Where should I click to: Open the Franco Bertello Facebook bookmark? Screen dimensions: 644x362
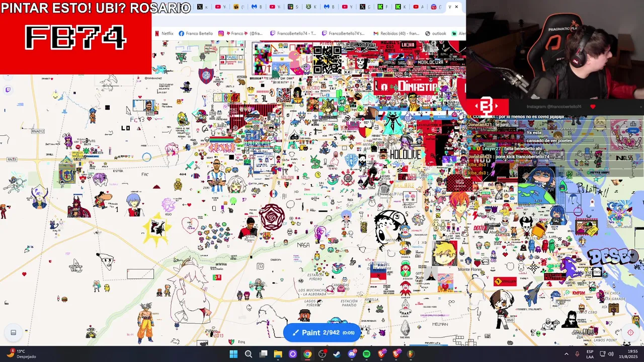click(x=196, y=34)
